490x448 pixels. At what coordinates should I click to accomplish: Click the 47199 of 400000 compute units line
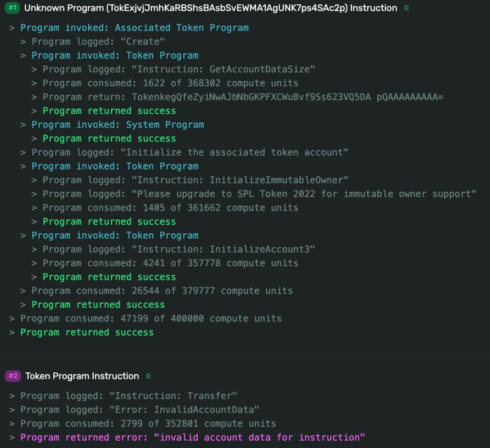pos(151,318)
